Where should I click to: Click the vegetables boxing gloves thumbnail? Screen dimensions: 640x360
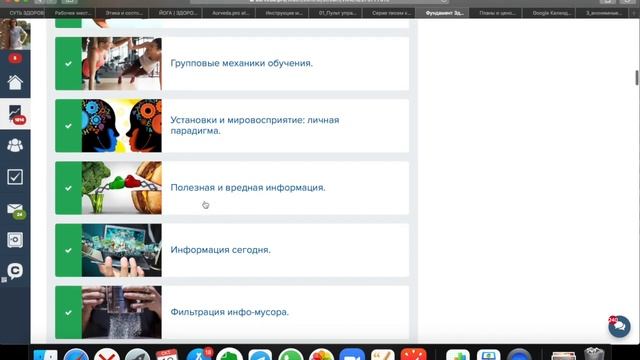pos(122,188)
